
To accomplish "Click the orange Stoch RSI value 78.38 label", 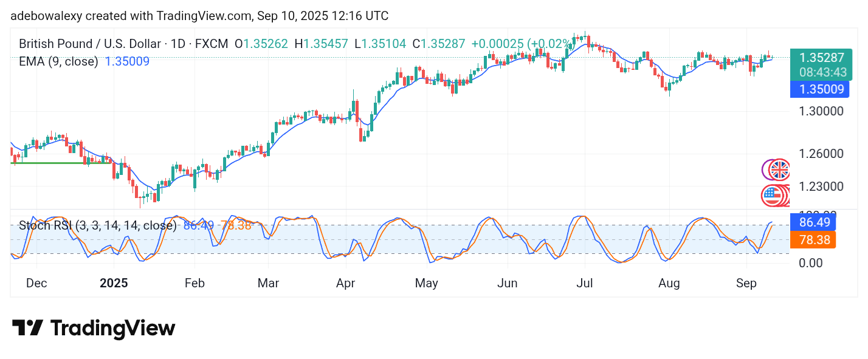I will coord(813,240).
